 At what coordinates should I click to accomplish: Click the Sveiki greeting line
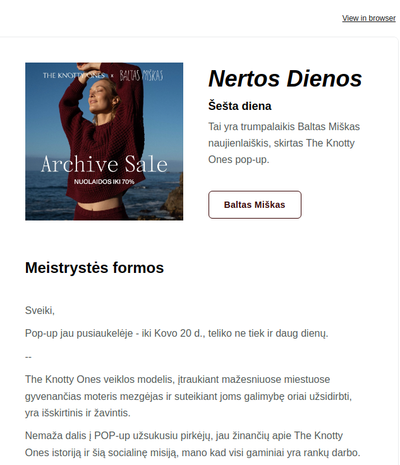coord(40,310)
